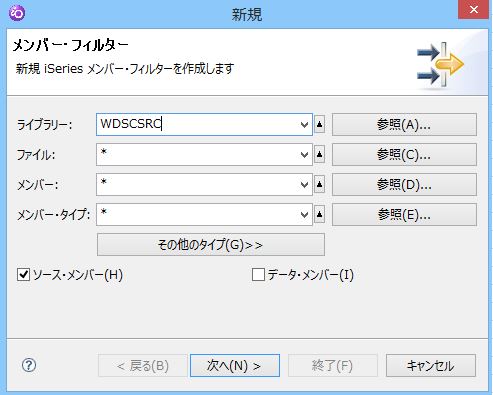Click the member filter wizard arrow graphic
The width and height of the screenshot is (493, 395).
(440, 64)
